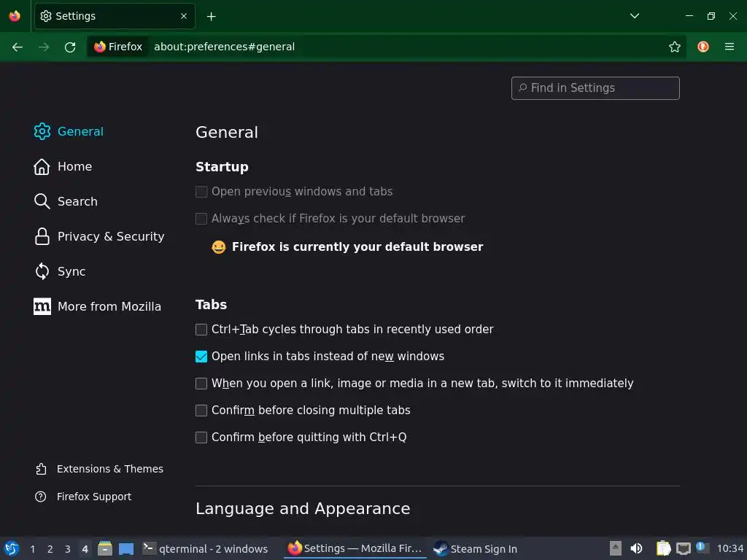The image size is (747, 560).
Task: Click the show desktop icon on taskbar
Action: (126, 548)
